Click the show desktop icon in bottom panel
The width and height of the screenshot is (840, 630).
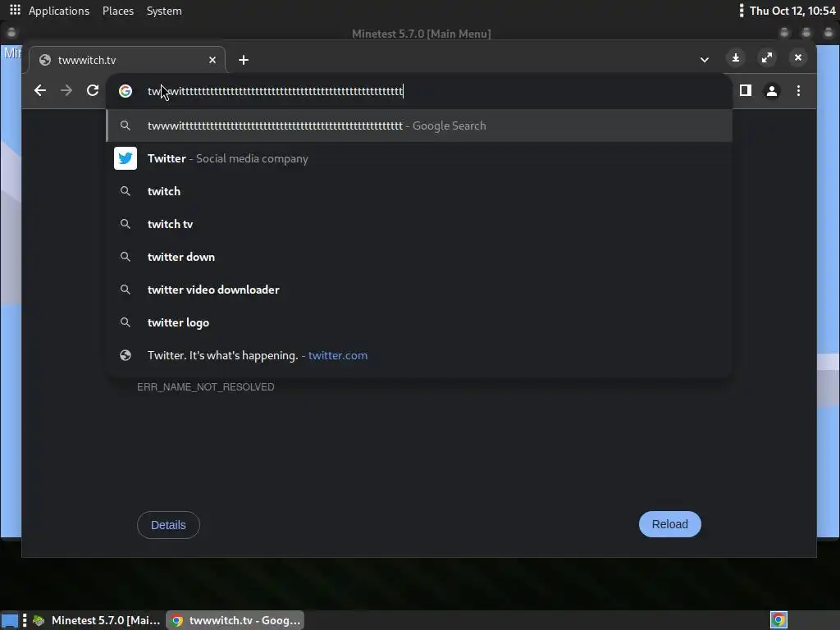(10, 620)
